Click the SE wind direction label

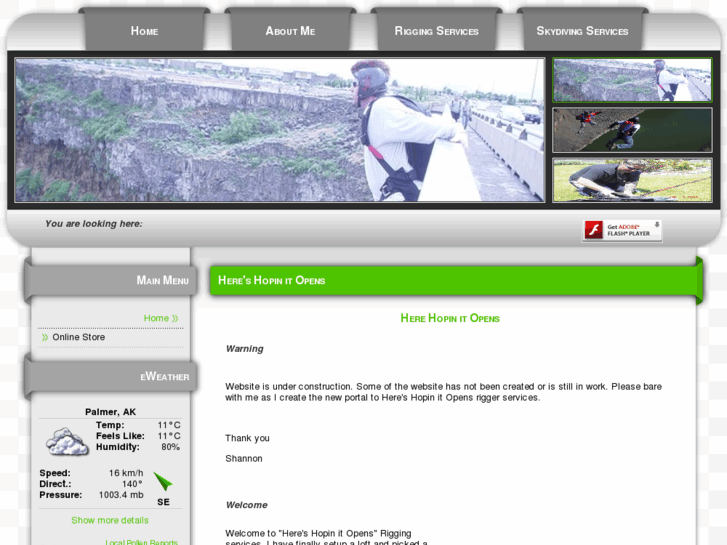pos(163,502)
